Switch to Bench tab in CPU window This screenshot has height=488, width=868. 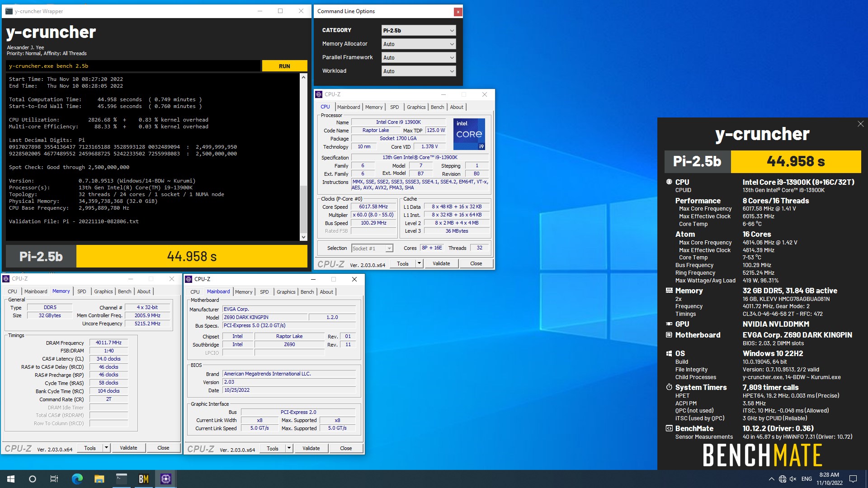point(437,107)
